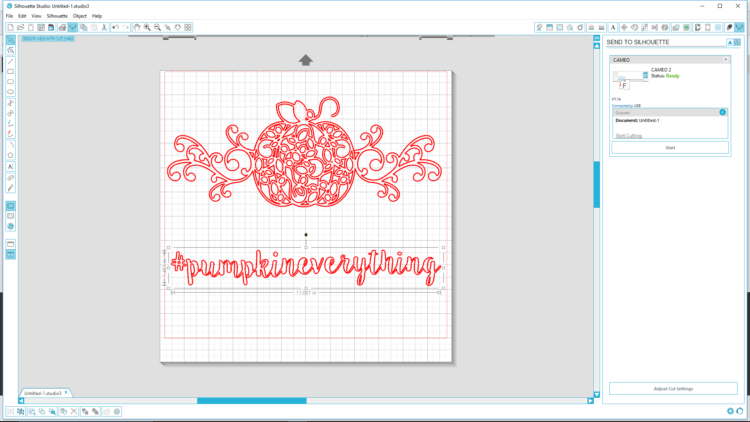This screenshot has width=750, height=422.
Task: Open Send to Silhouette panel icon
Action: [739, 28]
